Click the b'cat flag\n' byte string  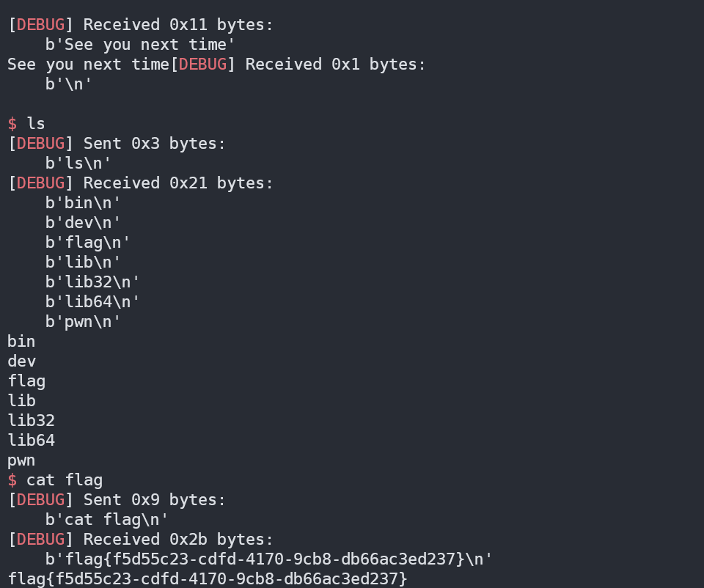107,520
